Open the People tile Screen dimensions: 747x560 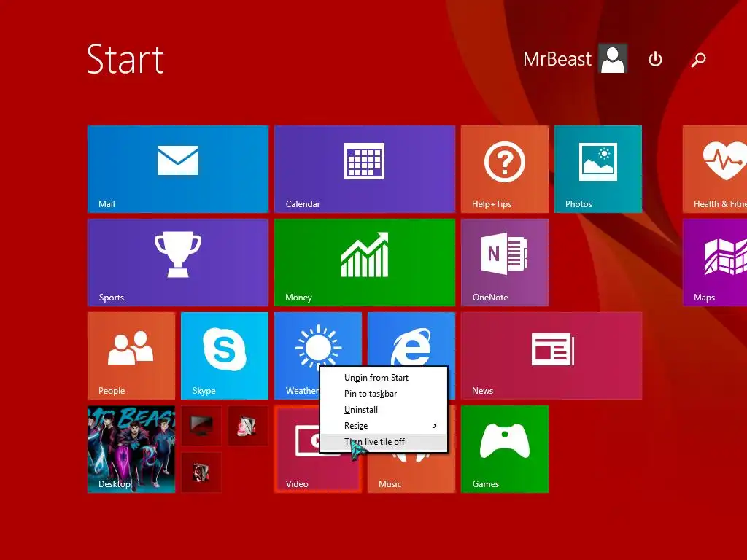[x=131, y=355]
